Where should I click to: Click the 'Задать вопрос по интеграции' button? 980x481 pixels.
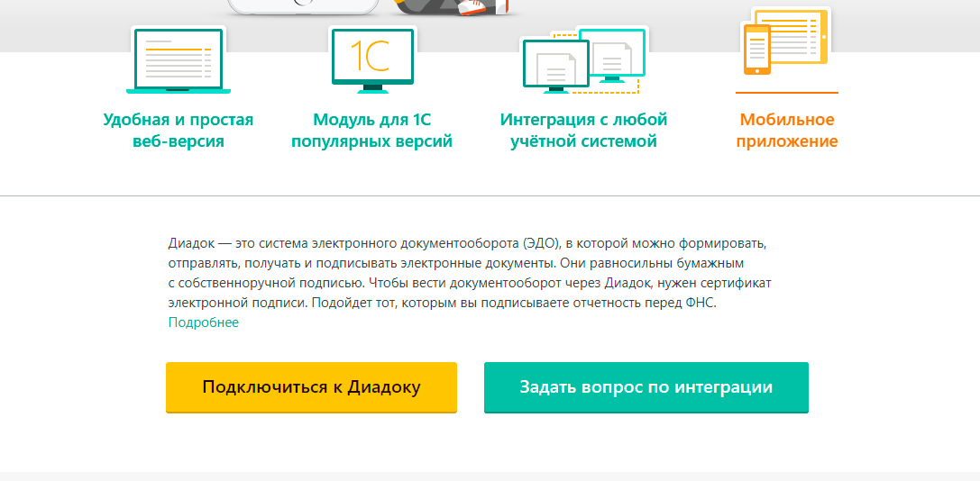pyautogui.click(x=646, y=387)
